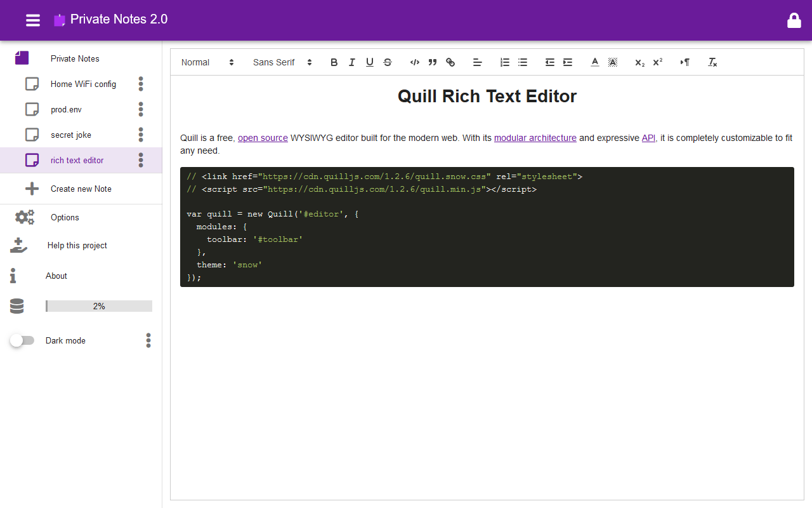Click the lock icon in header

click(794, 20)
